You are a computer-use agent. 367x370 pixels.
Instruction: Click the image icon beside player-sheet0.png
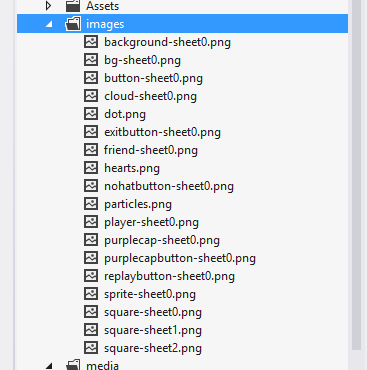pos(91,222)
